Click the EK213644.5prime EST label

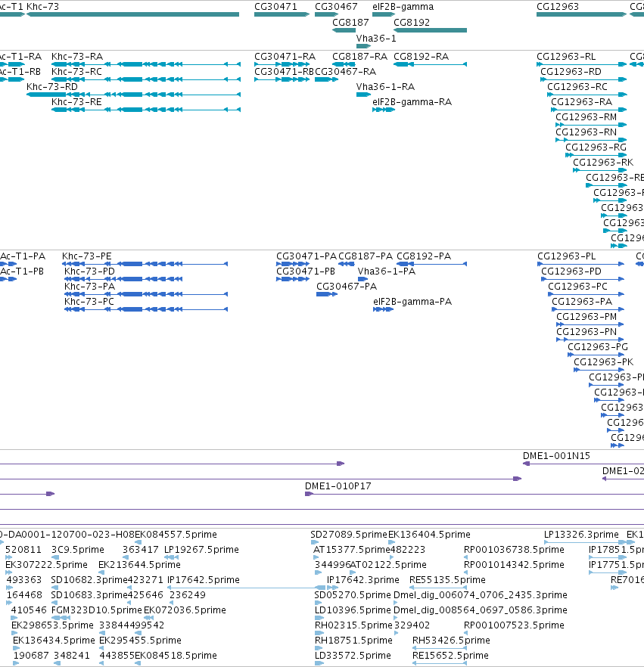click(x=139, y=565)
